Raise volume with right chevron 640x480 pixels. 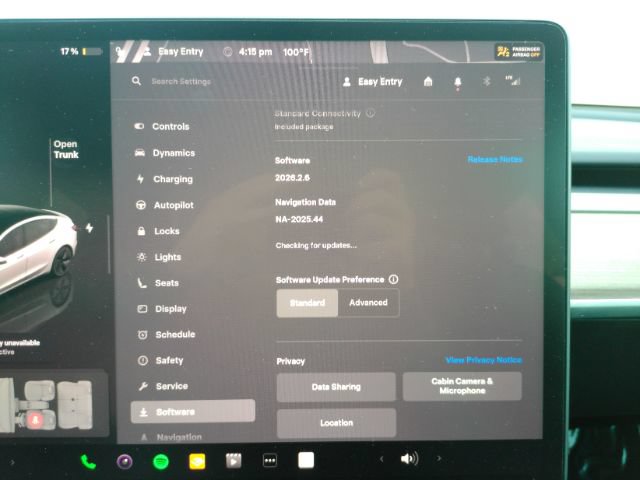click(x=439, y=458)
